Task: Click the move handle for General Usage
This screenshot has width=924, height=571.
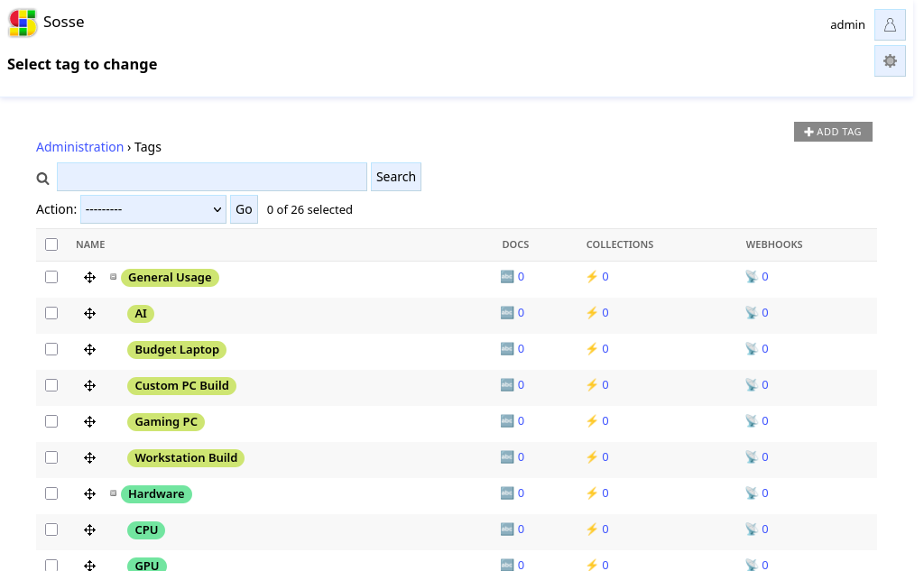Action: click(x=89, y=278)
